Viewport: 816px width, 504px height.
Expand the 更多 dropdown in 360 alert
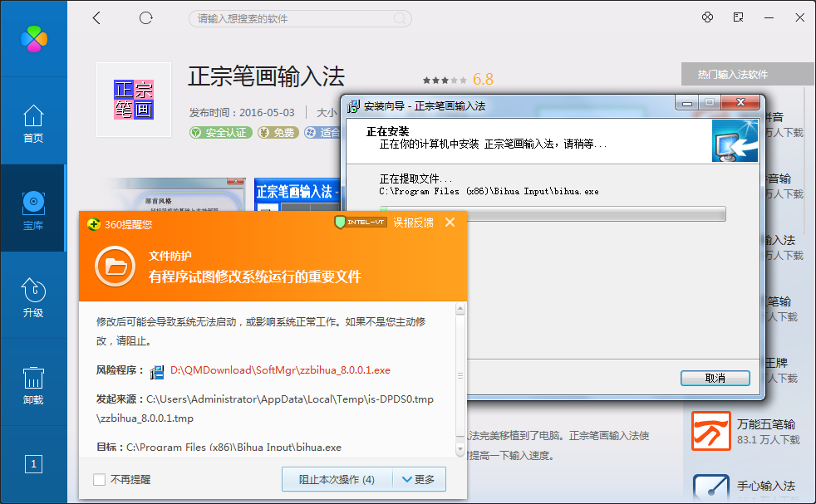pos(418,479)
